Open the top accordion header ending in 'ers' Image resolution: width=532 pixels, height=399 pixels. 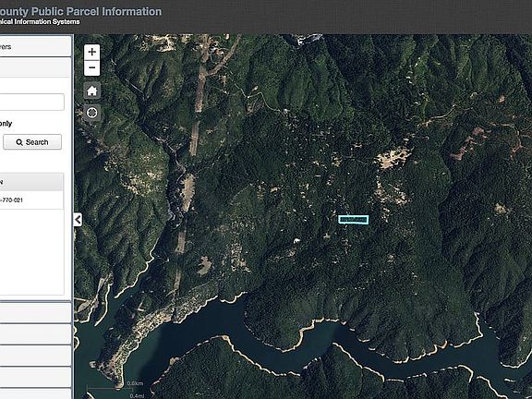(35, 46)
